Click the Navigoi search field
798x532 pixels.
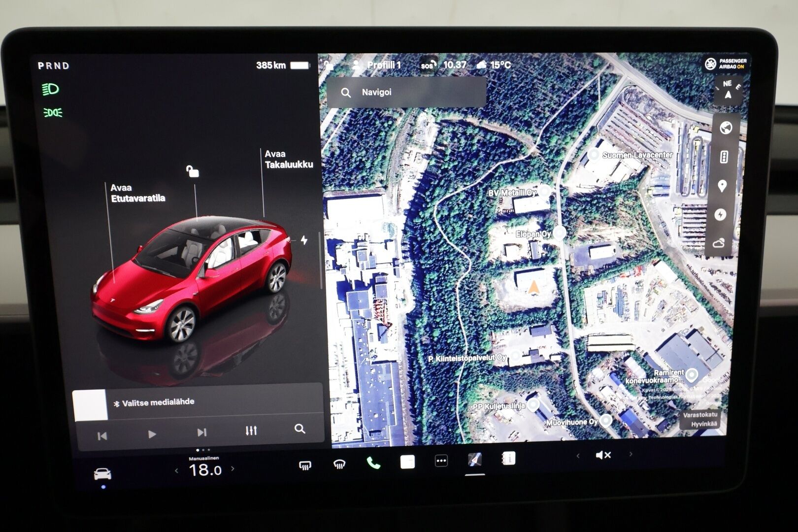[406, 92]
